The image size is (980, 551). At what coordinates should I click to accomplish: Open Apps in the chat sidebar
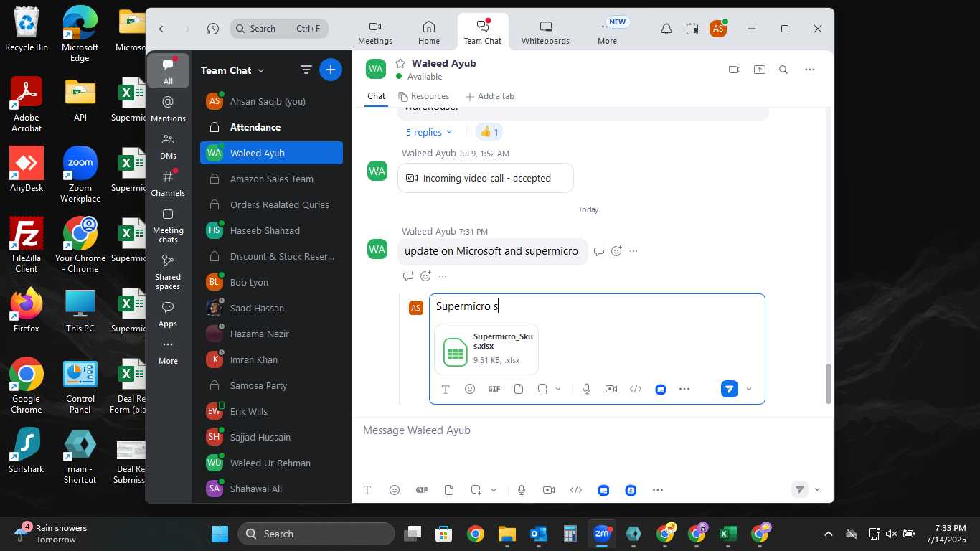168,314
